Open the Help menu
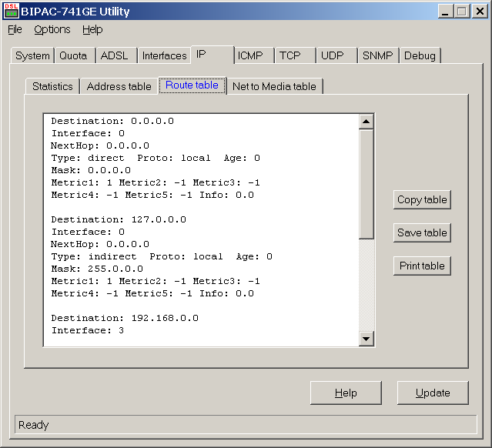This screenshot has width=492, height=448. point(92,29)
